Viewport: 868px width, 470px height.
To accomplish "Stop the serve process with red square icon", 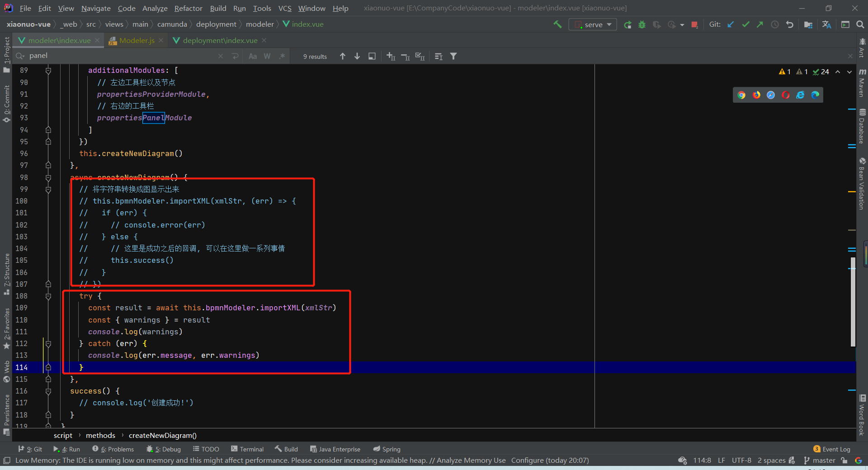I will pos(695,24).
